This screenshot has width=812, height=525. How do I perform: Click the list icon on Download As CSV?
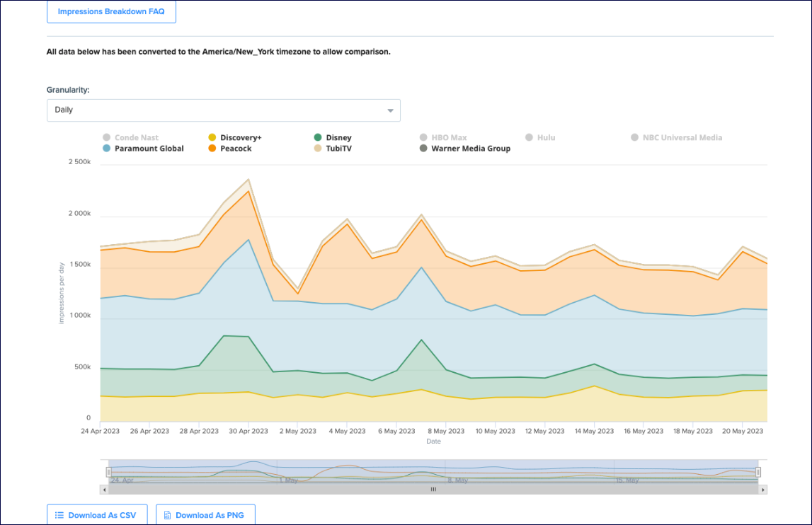coord(61,514)
